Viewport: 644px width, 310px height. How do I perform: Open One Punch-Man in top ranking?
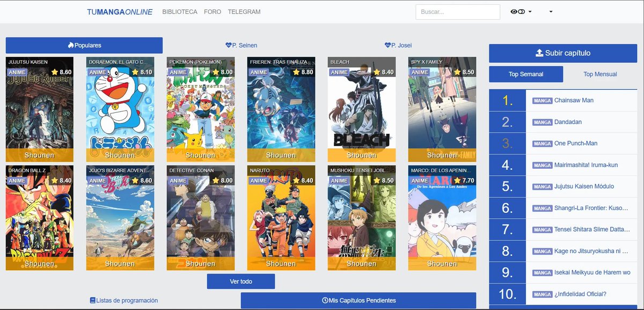coord(576,143)
